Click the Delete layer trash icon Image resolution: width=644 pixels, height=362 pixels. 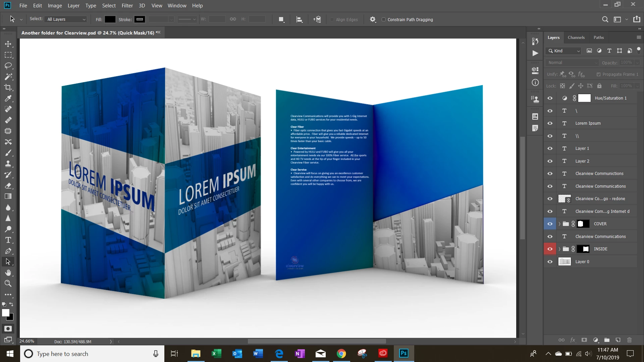[x=629, y=340]
